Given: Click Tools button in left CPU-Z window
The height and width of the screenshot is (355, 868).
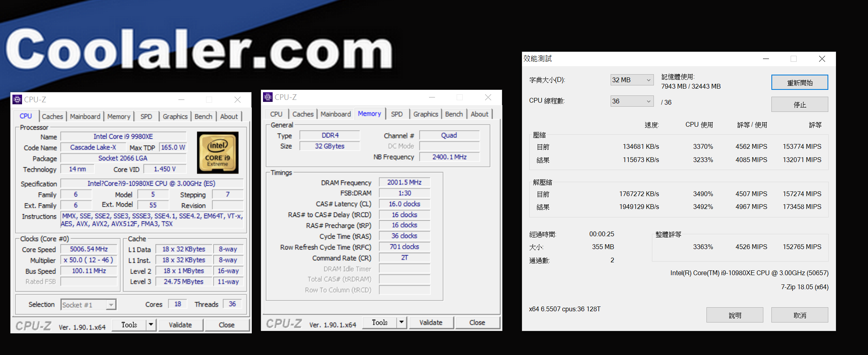Looking at the screenshot, I should [129, 325].
